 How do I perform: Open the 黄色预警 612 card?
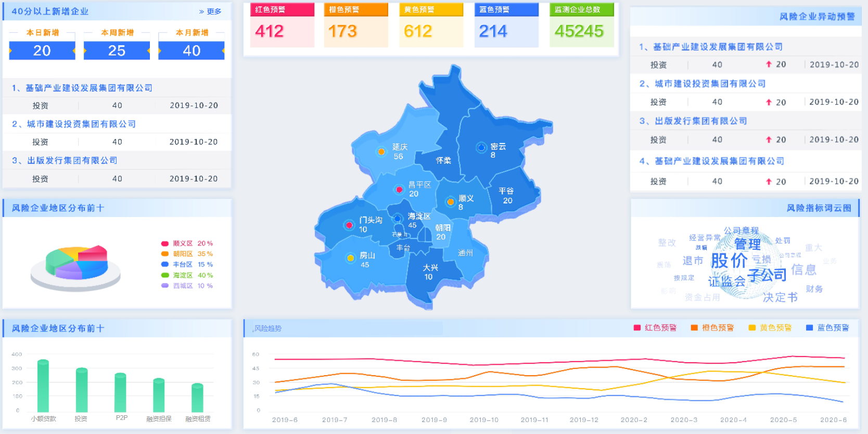tap(431, 25)
